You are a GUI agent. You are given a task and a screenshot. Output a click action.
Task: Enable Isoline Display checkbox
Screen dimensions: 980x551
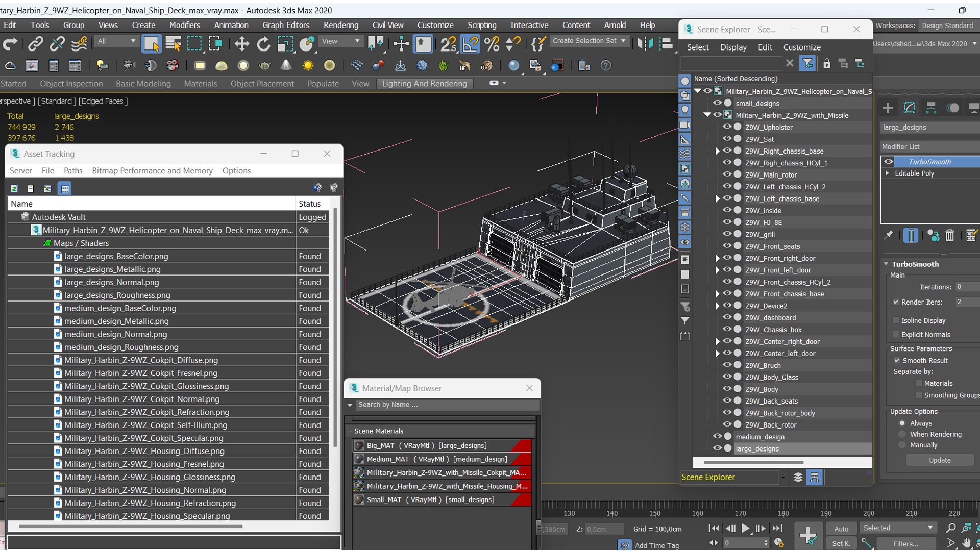(x=896, y=320)
